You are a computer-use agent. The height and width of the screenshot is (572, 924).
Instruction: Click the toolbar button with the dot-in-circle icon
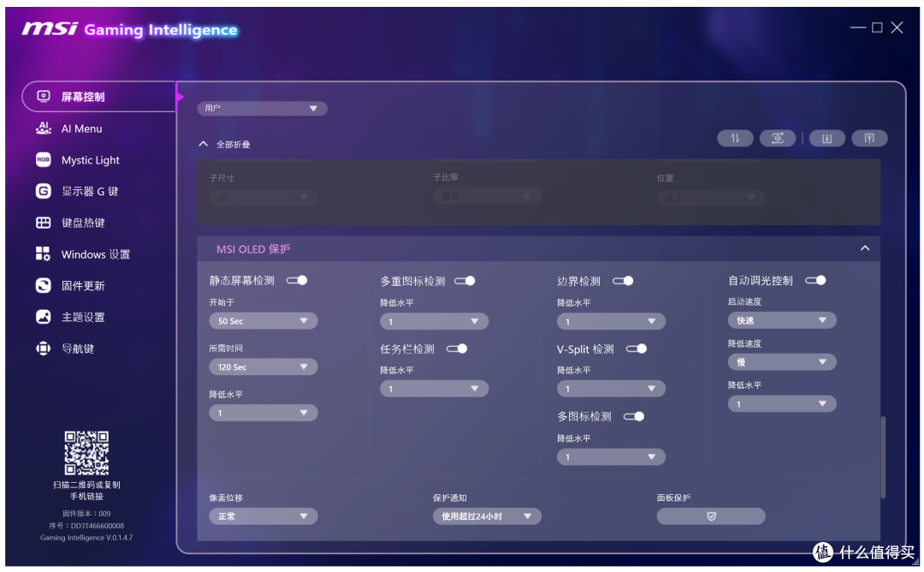(x=777, y=138)
